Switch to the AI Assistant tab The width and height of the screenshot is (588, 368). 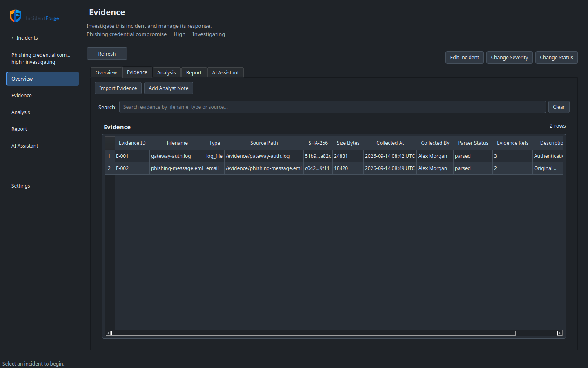(x=225, y=72)
